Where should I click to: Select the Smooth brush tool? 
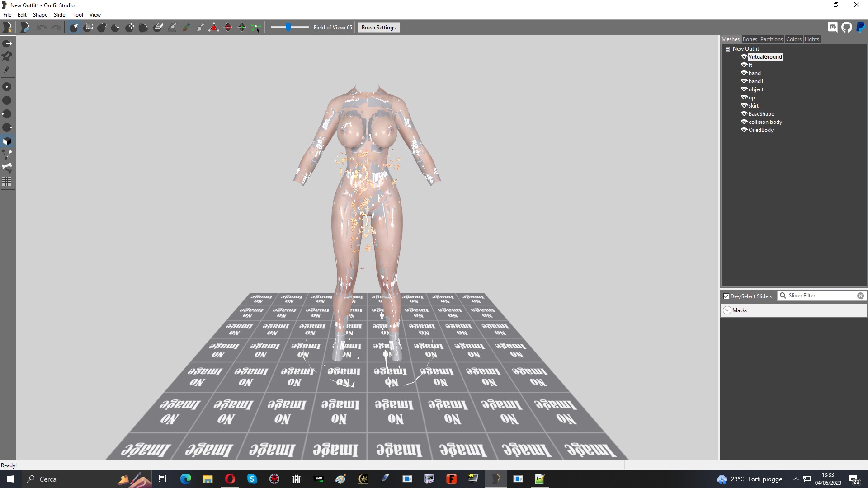pyautogui.click(x=144, y=28)
